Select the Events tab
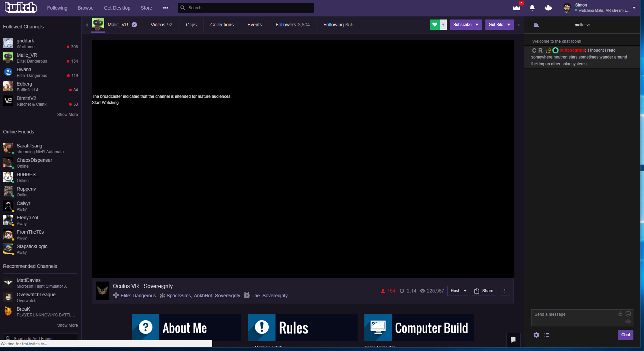 click(255, 25)
